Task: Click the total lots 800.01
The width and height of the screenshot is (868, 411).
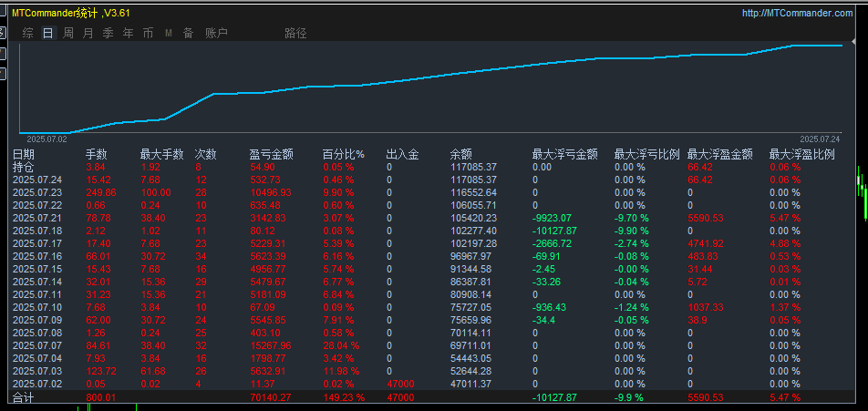Action: pyautogui.click(x=101, y=397)
